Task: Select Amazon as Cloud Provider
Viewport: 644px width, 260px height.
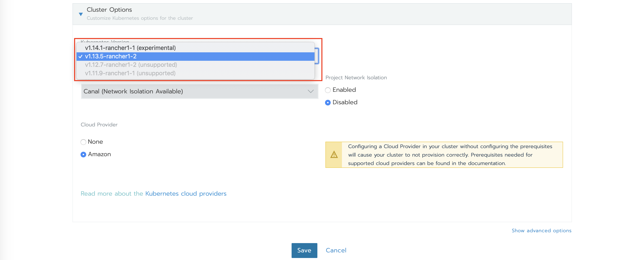Action: 83,155
